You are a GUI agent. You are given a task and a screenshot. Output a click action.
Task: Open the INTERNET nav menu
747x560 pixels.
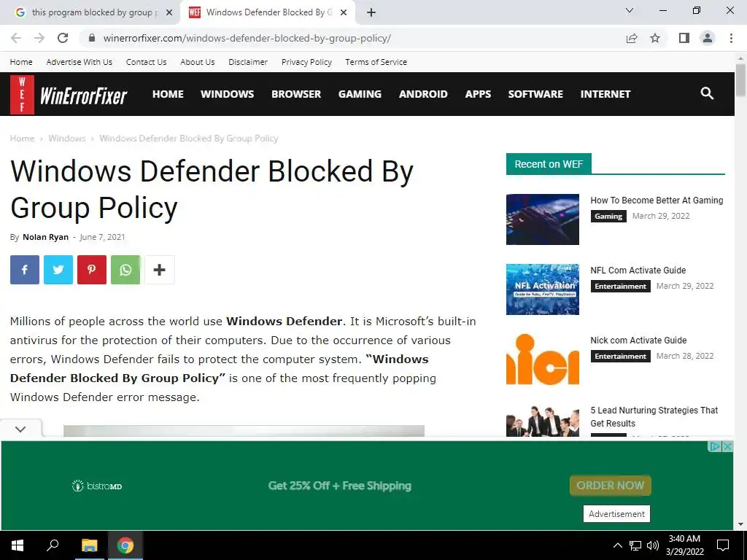[x=605, y=94]
